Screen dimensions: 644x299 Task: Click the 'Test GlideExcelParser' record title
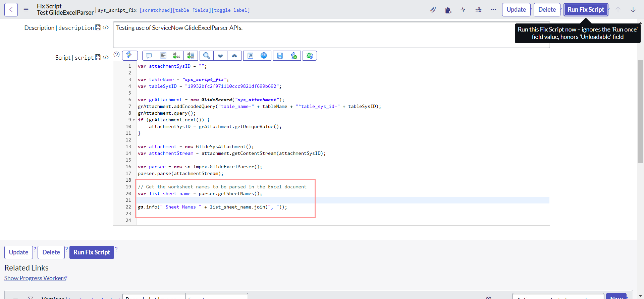[65, 13]
